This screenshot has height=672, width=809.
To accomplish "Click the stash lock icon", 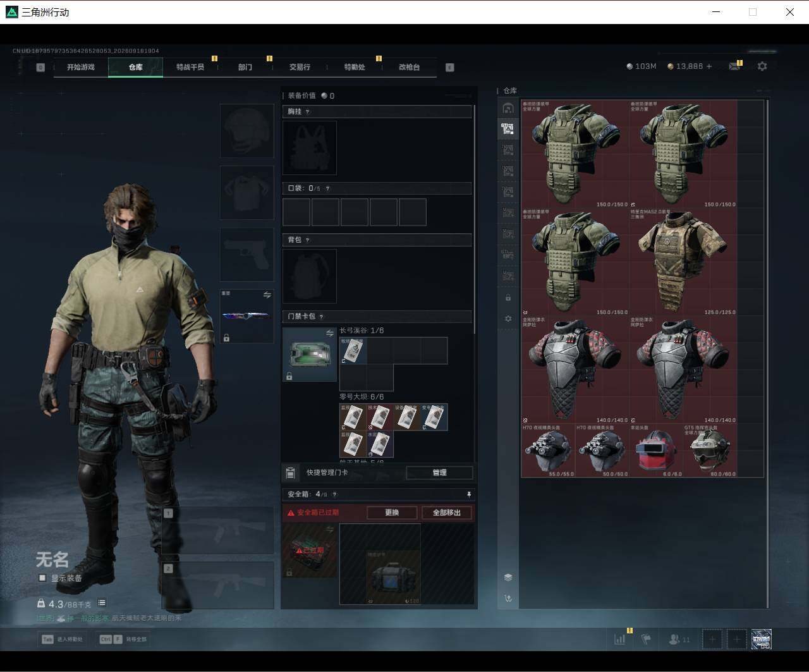I will (x=508, y=298).
